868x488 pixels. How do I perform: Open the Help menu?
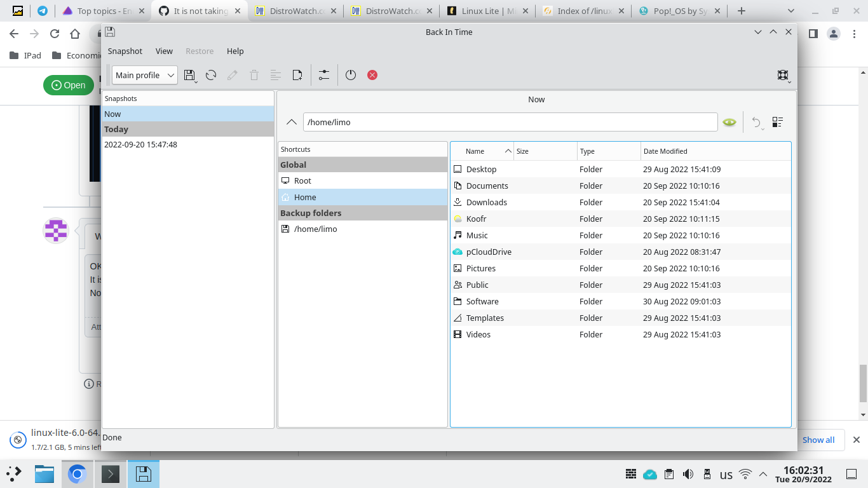pyautogui.click(x=235, y=51)
